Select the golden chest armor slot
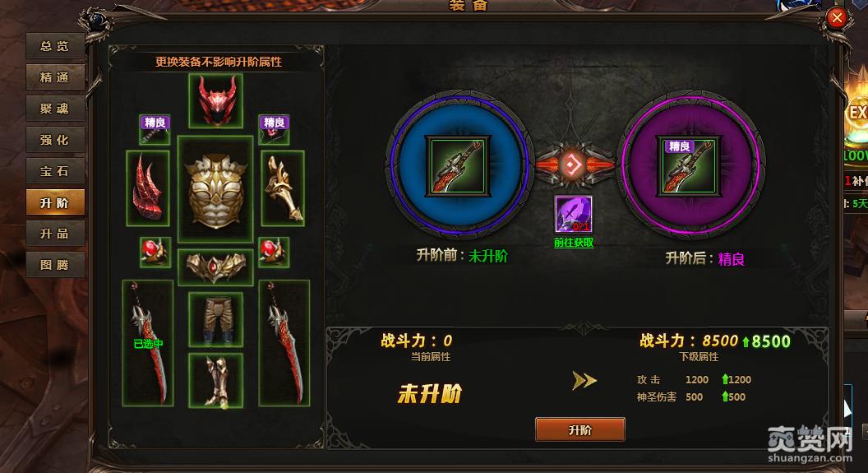Viewport: 868px width, 473px height. pos(215,189)
